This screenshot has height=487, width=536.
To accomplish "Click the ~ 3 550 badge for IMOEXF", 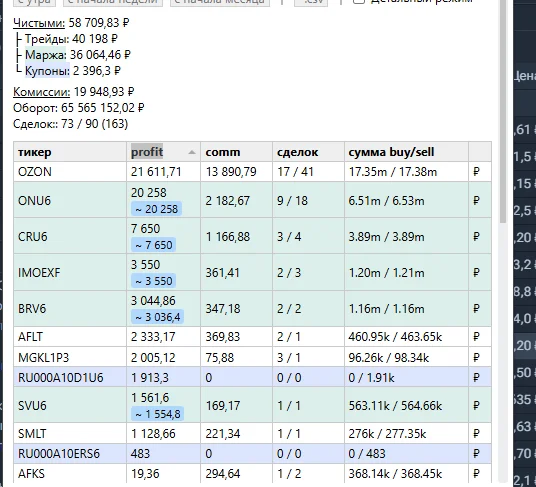I will coord(153,281).
